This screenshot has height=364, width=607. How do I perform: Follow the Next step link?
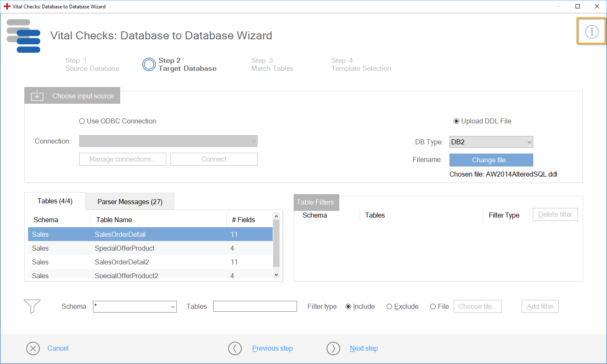click(364, 348)
